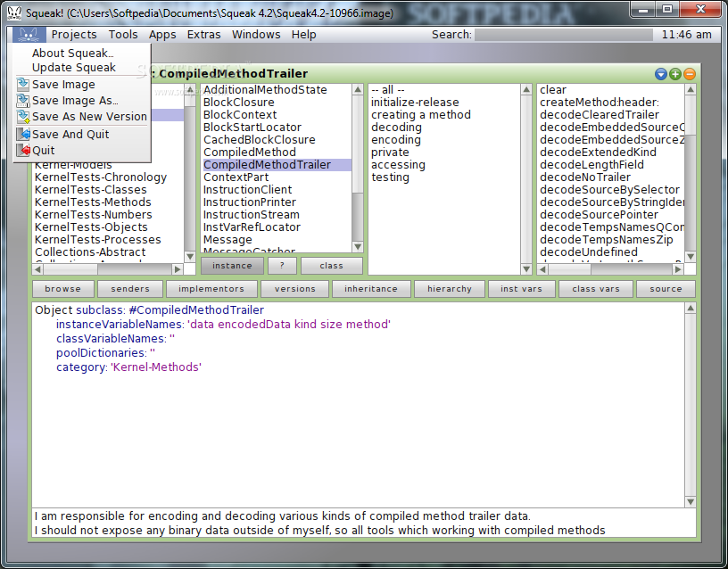Click the browse button
728x569 pixels.
(63, 289)
